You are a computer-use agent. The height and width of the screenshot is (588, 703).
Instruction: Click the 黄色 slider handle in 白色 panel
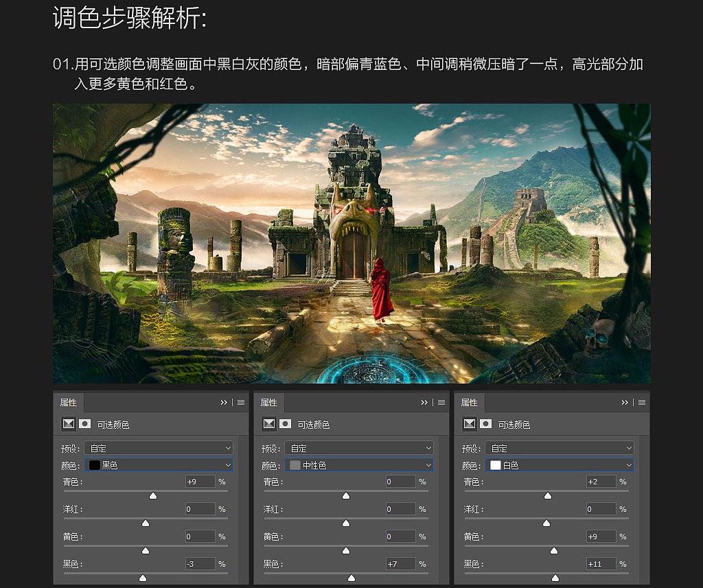(554, 550)
